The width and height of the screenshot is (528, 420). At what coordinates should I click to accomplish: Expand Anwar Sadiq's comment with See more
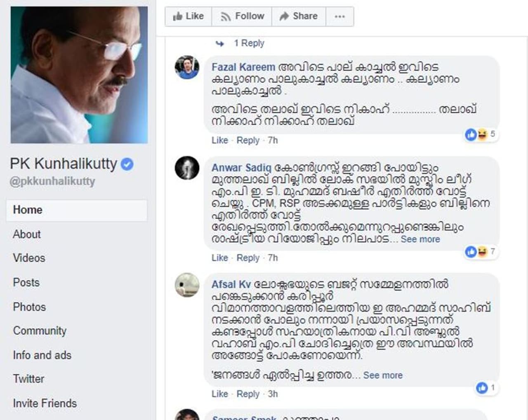[x=420, y=239]
